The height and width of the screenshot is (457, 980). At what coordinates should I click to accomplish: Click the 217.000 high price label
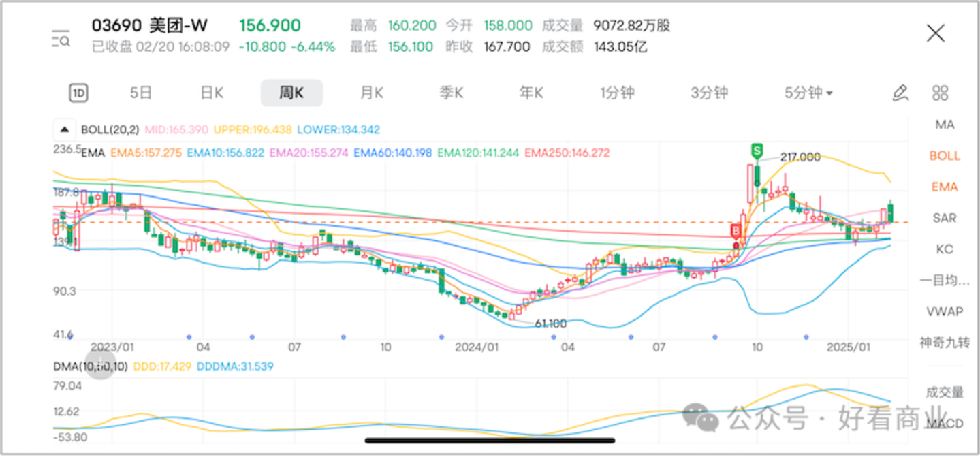[800, 157]
